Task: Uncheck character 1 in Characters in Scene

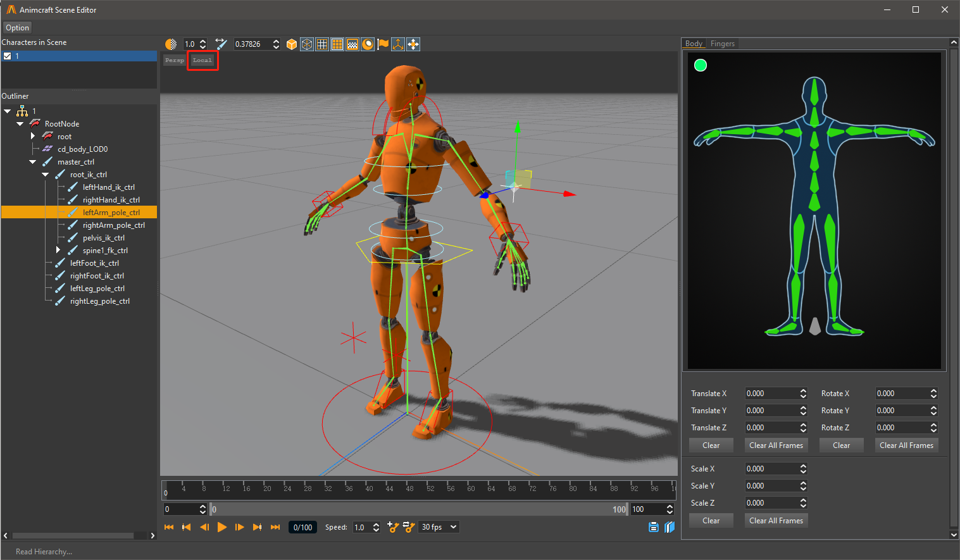Action: (8, 56)
